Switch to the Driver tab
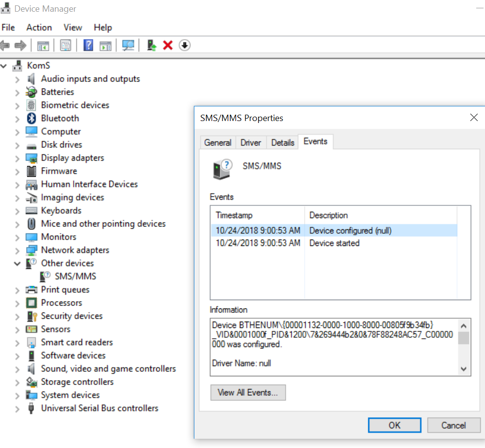485x448 pixels. [x=251, y=143]
